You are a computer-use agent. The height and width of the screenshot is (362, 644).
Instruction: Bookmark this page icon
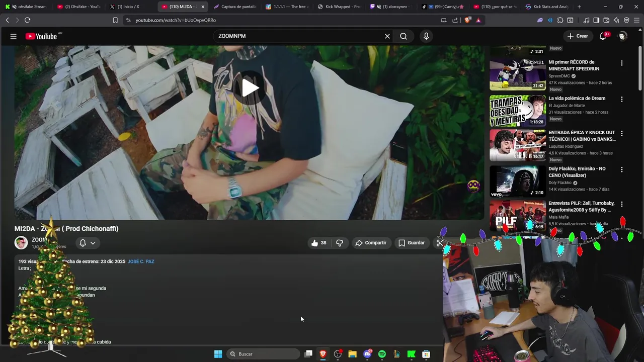click(x=115, y=20)
